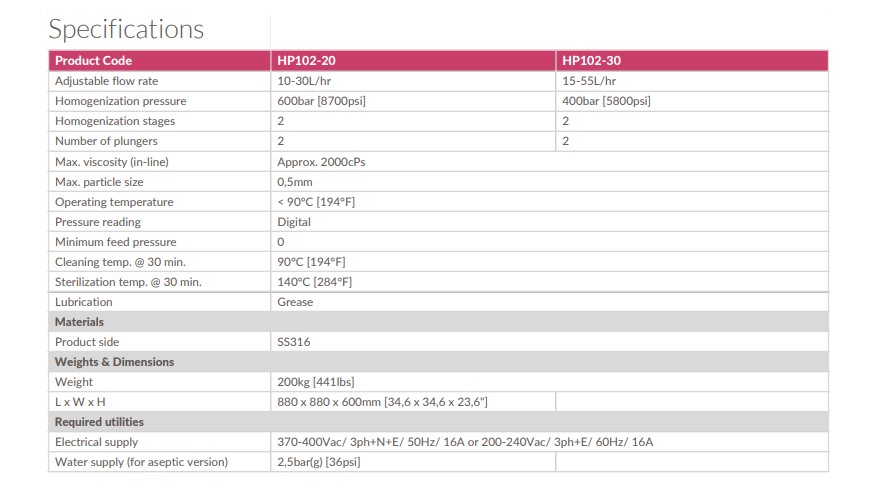This screenshot has height=503, width=895.
Task: Select the 400bar [5800psi] pressure cell
Action: (x=608, y=101)
